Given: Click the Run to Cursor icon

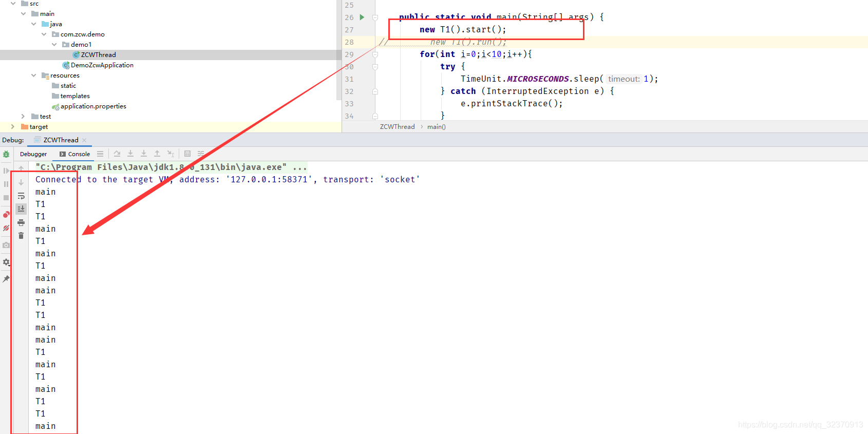Looking at the screenshot, I should 171,154.
